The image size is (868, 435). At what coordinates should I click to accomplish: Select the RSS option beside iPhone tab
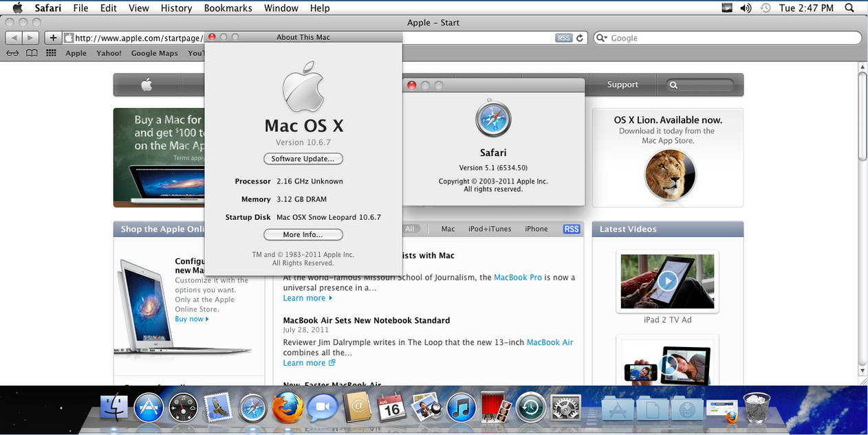pyautogui.click(x=571, y=229)
